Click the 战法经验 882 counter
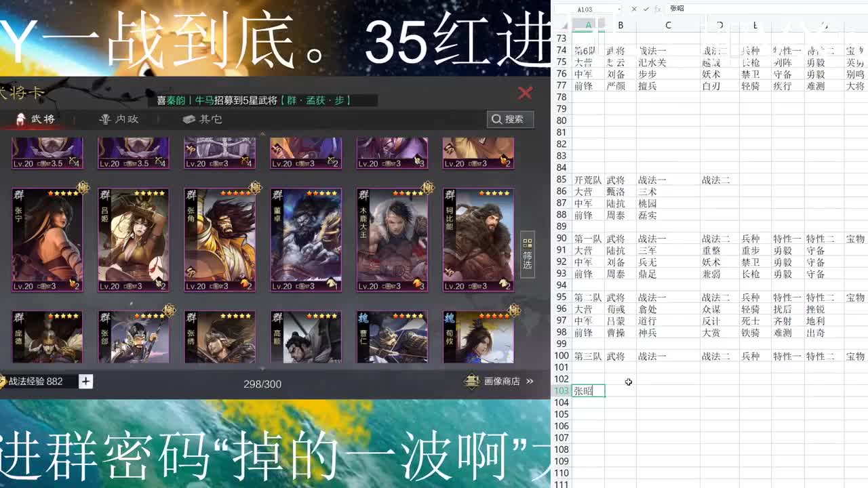Image resolution: width=868 pixels, height=488 pixels. pos(35,382)
